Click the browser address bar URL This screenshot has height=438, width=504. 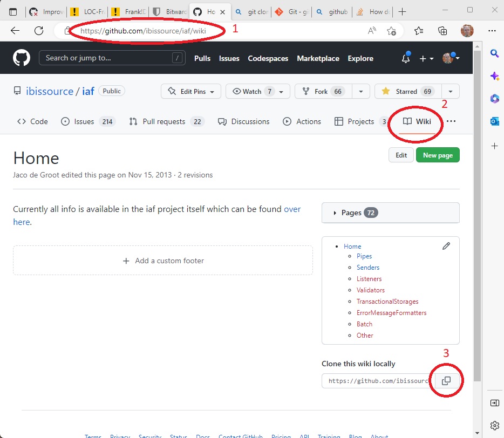[x=143, y=31]
